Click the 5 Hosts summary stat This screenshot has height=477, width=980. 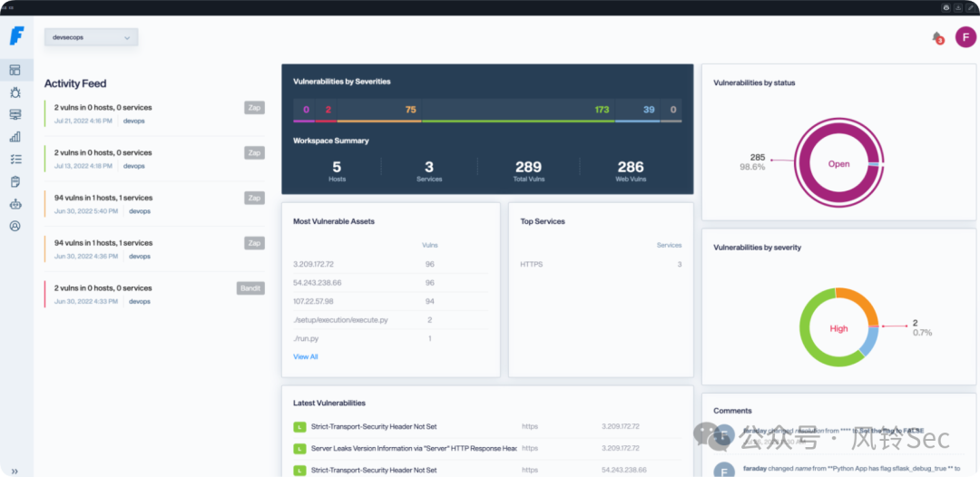[337, 170]
